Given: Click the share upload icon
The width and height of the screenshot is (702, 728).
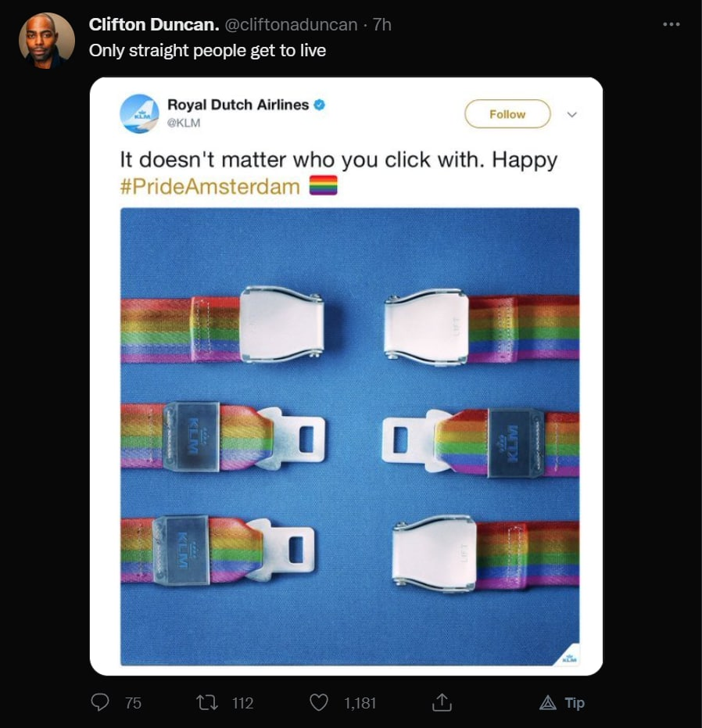Looking at the screenshot, I should click(442, 702).
